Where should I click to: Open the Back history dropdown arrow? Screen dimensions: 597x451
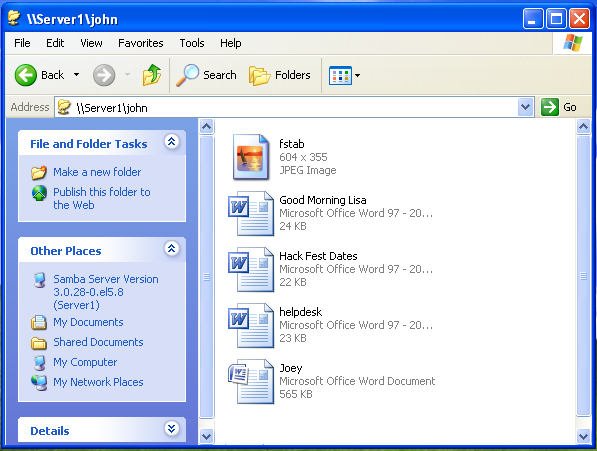click(x=77, y=75)
